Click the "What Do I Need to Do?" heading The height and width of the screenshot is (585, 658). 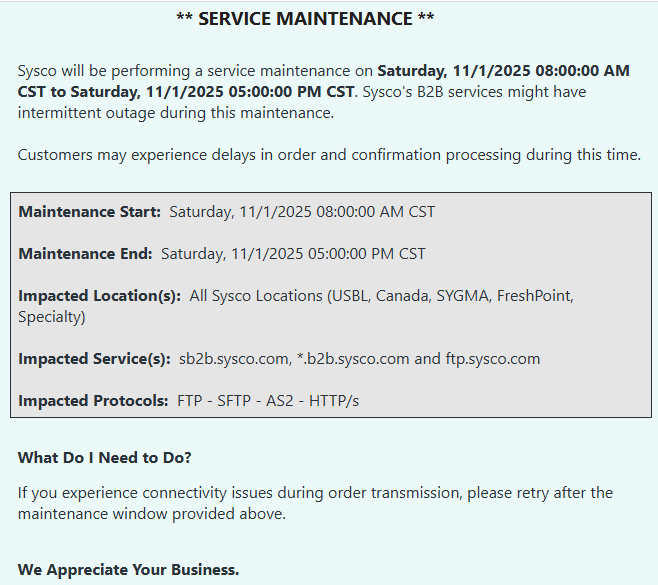104,458
